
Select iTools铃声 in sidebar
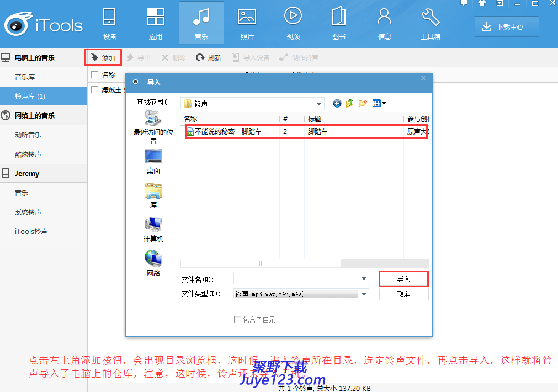44,231
